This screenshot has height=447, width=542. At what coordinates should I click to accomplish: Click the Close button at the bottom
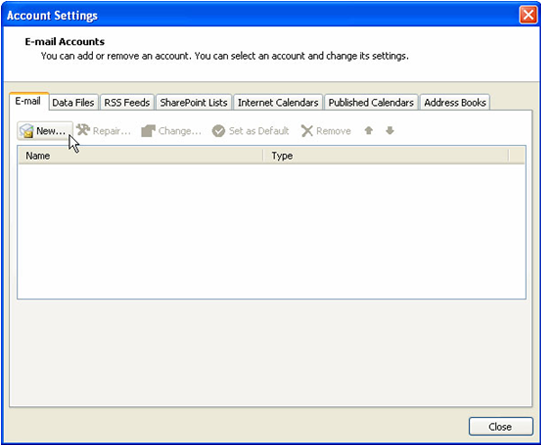point(501,427)
